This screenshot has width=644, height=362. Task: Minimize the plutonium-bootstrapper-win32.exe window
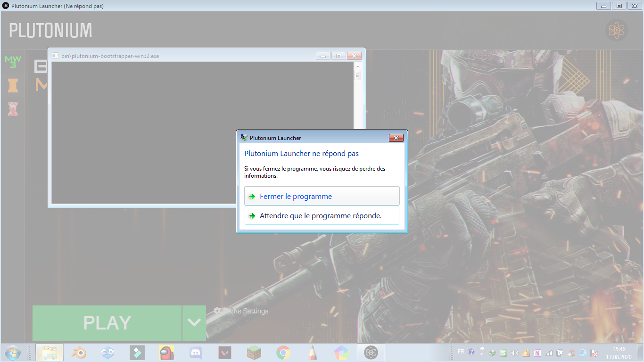pyautogui.click(x=323, y=56)
